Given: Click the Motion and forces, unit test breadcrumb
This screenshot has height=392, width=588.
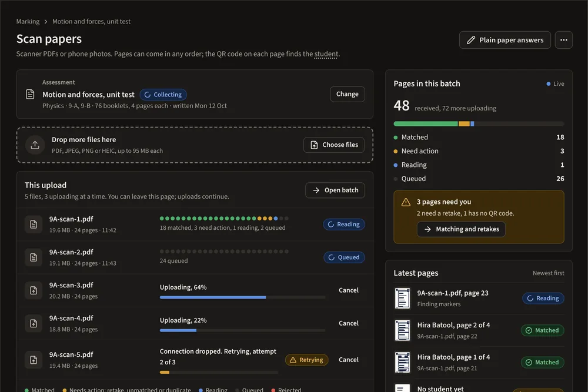Looking at the screenshot, I should point(92,21).
